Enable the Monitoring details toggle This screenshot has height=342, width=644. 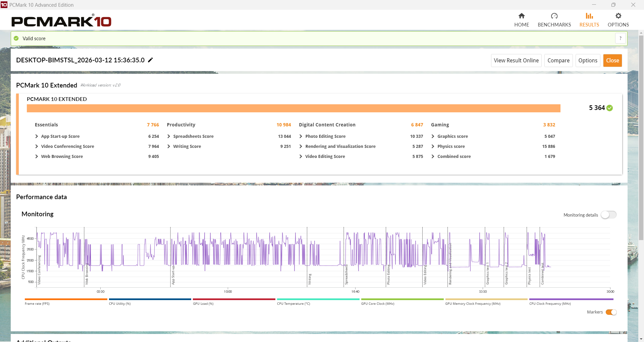[608, 215]
